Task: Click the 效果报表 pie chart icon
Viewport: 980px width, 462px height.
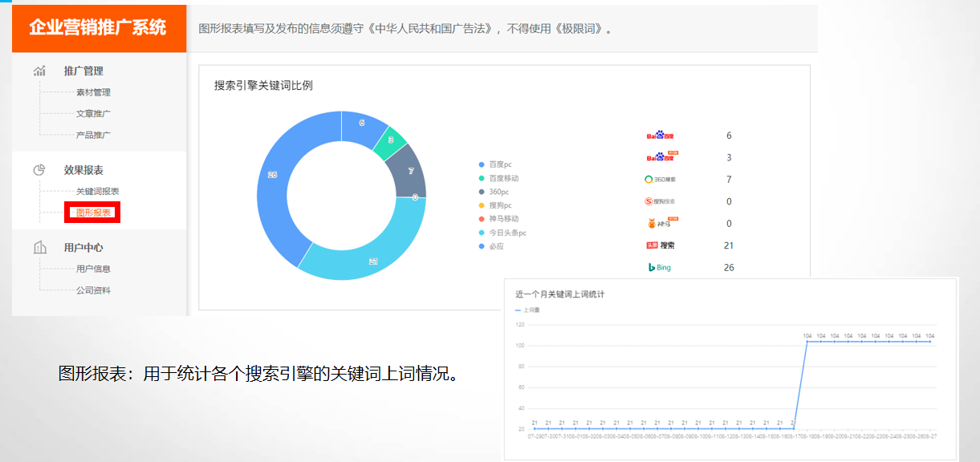Action: tap(39, 170)
